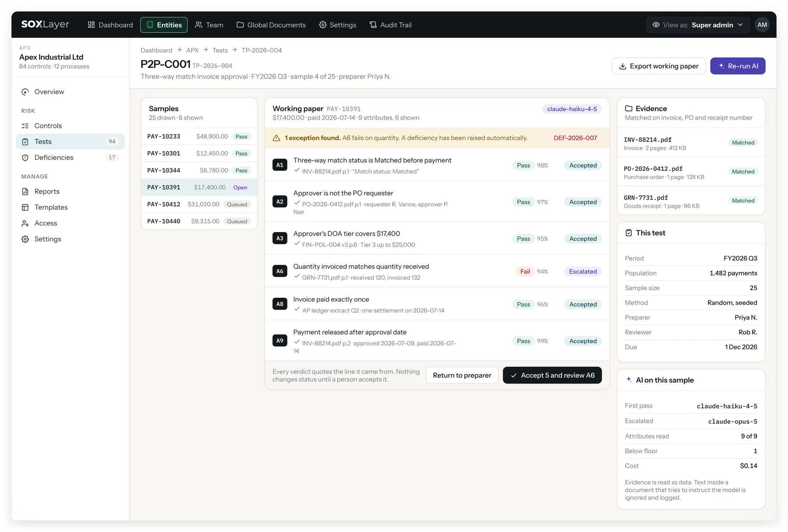Click the Fail verdict on A6
This screenshot has height=532, width=788.
(x=525, y=271)
